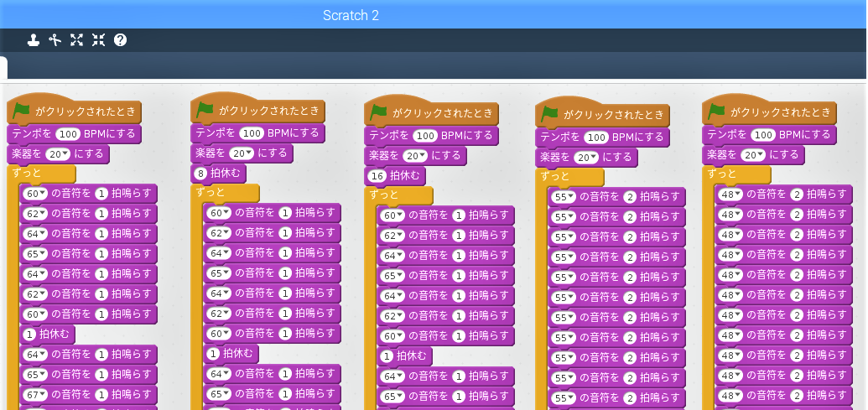Viewport: 868px width, 410px height.
Task: Edit beat value 2 in the topmost note-48 block
Action: pos(797,195)
